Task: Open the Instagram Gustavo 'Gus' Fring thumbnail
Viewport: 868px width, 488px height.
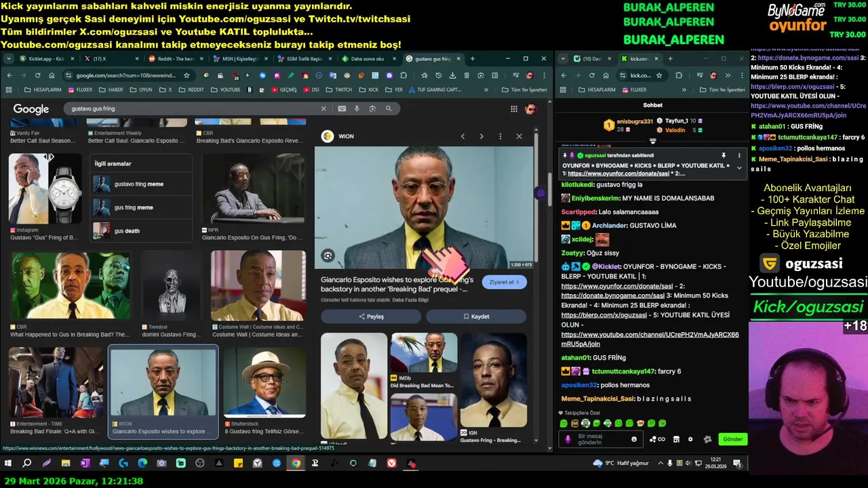Action: 45,190
